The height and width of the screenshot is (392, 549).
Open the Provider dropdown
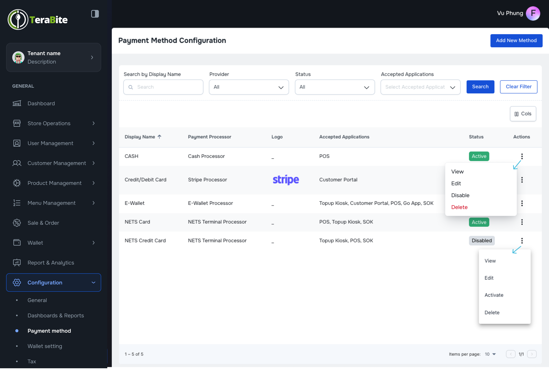[x=248, y=87]
